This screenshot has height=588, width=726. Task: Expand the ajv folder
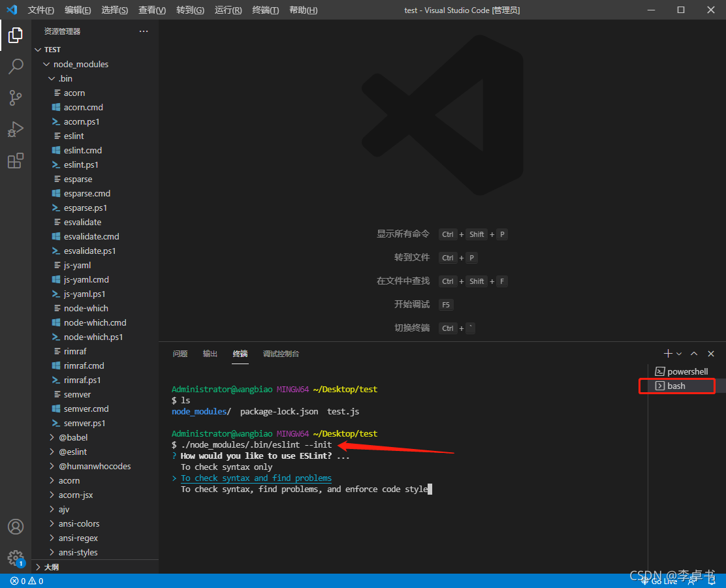point(64,509)
